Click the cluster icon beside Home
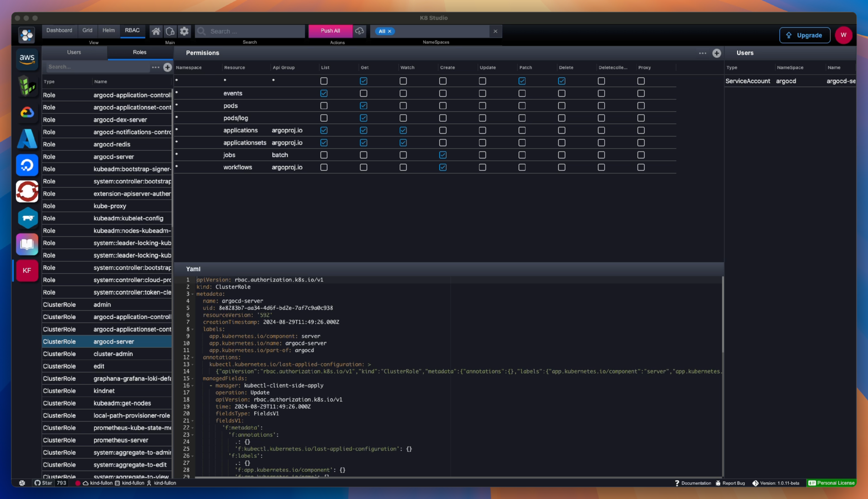 coord(170,31)
